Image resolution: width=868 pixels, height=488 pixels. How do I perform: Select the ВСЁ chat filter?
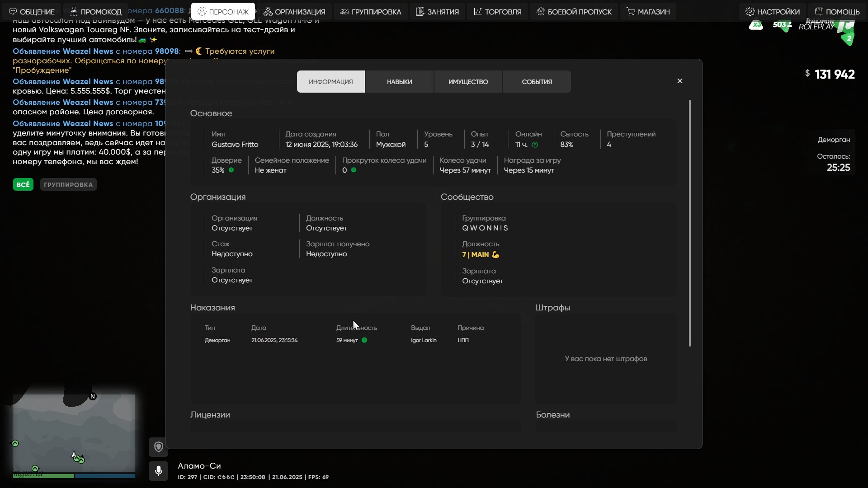[x=23, y=184]
